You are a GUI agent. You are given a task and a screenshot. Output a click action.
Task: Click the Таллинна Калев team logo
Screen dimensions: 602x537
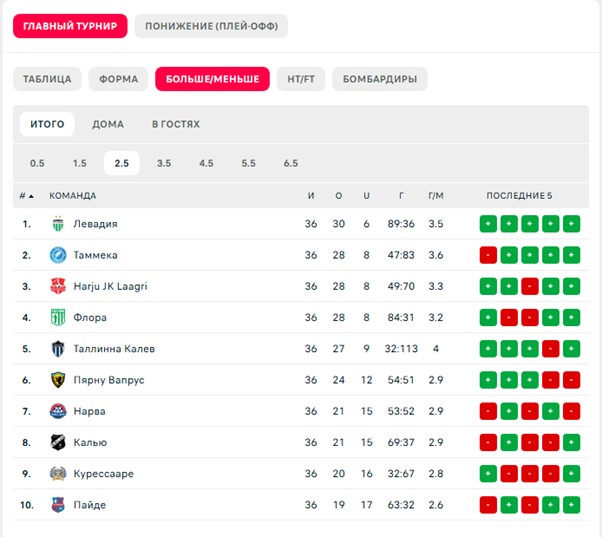[58, 349]
